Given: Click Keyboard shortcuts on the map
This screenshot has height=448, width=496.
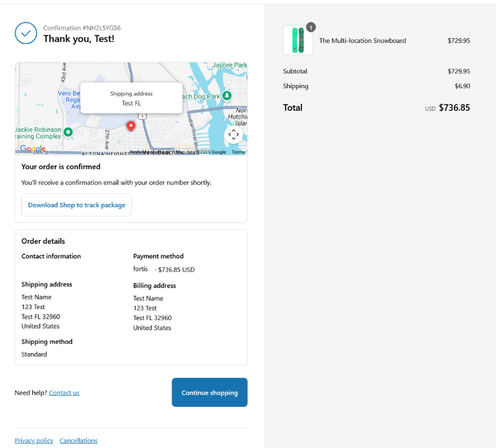Looking at the screenshot, I should pos(138,152).
